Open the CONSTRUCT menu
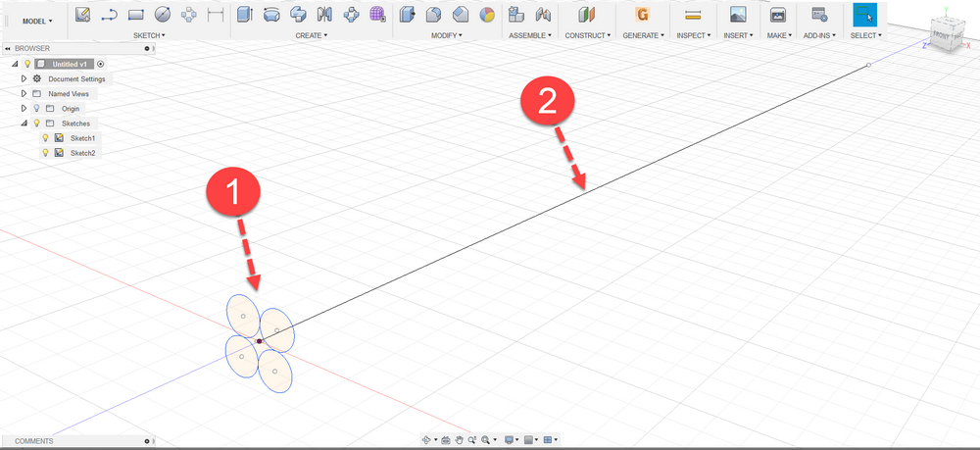 coord(587,35)
